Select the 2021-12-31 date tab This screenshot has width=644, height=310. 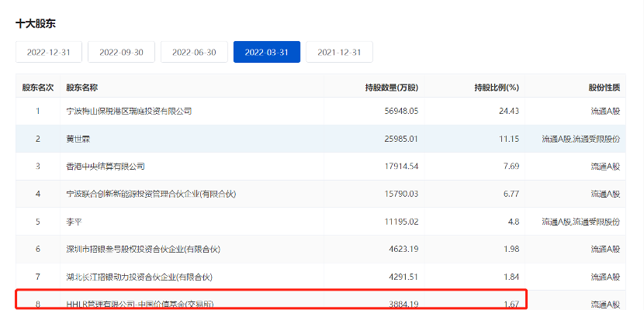[339, 52]
